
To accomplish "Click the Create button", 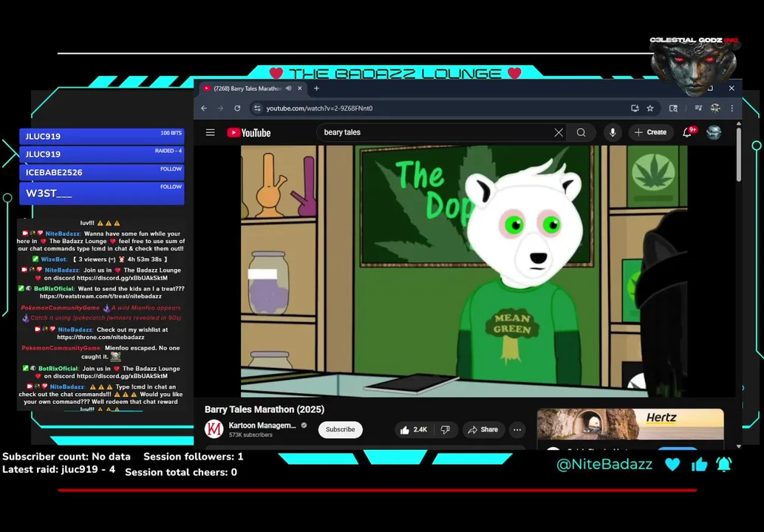I will pyautogui.click(x=650, y=132).
